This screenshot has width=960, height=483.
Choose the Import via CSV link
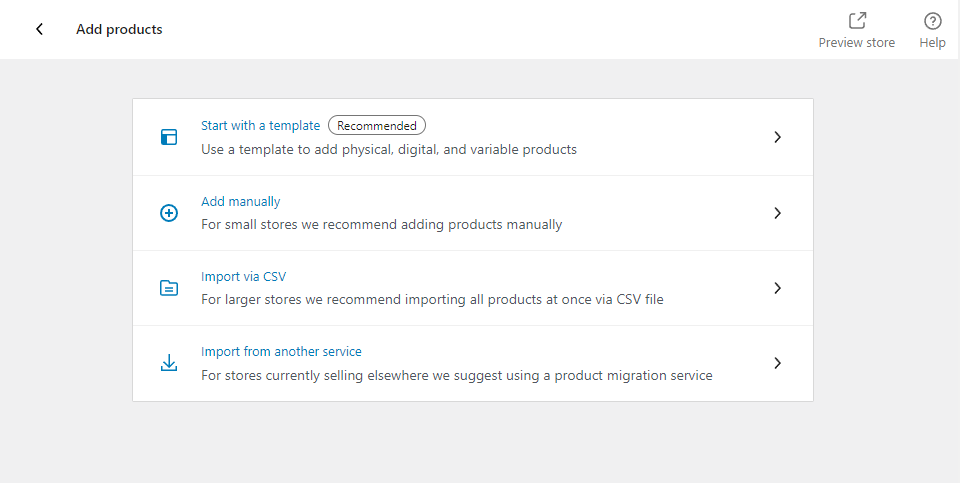(x=243, y=277)
